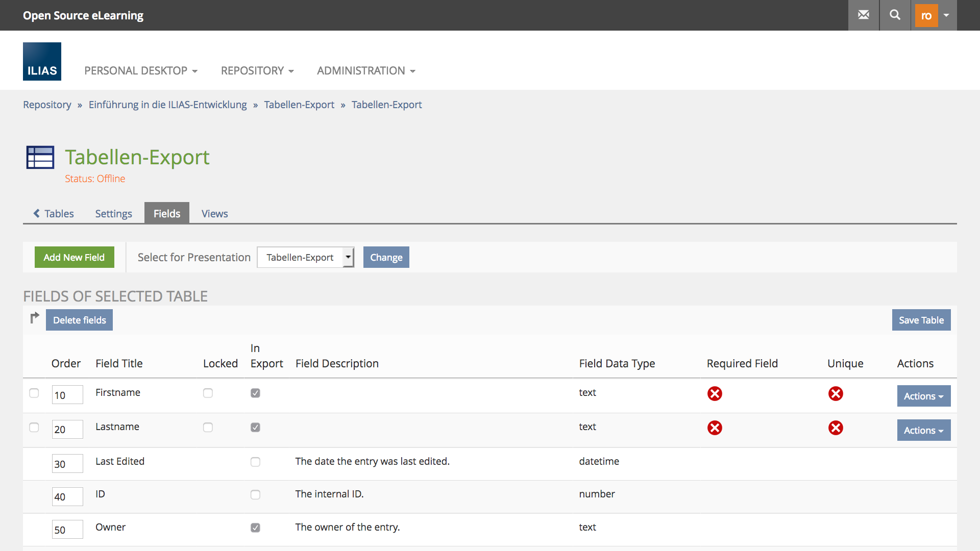980x551 pixels.
Task: Open Select for Presentation dropdown
Action: (305, 257)
